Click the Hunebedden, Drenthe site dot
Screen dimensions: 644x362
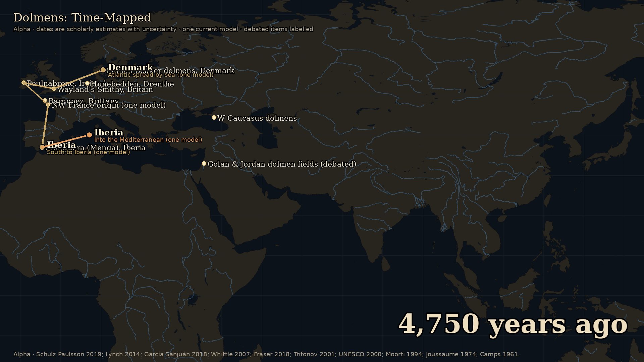87,83
